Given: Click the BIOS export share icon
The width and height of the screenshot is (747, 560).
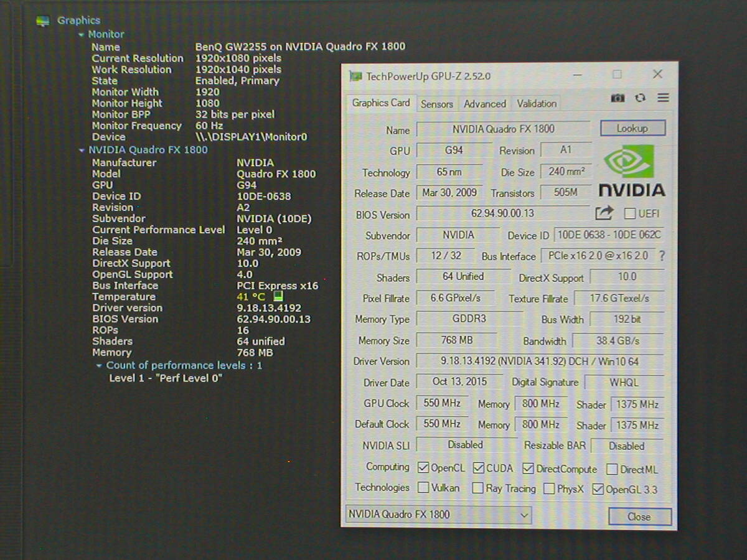Looking at the screenshot, I should pos(604,213).
